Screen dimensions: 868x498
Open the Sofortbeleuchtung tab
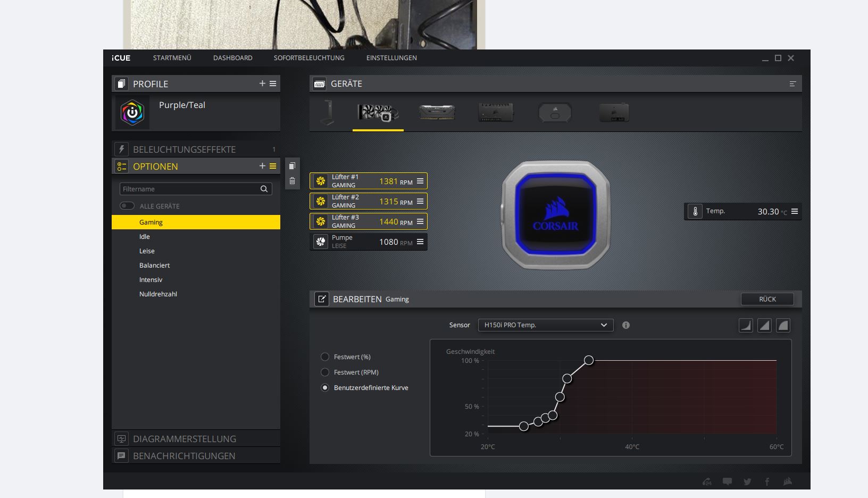pyautogui.click(x=309, y=58)
